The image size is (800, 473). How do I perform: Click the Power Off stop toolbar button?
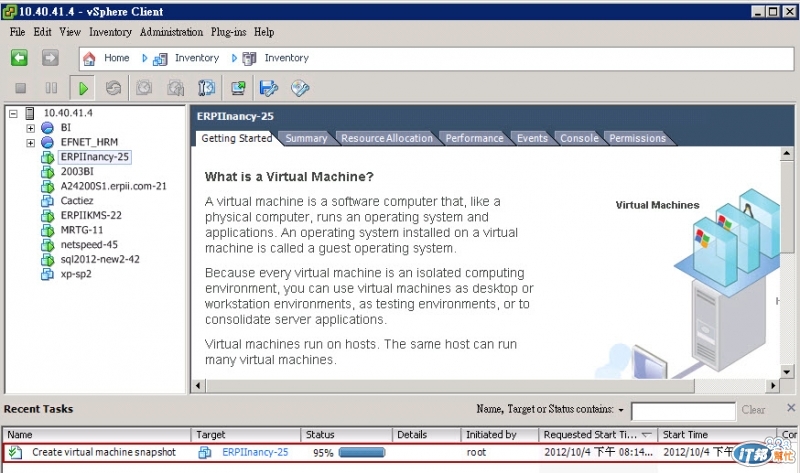pos(20,88)
